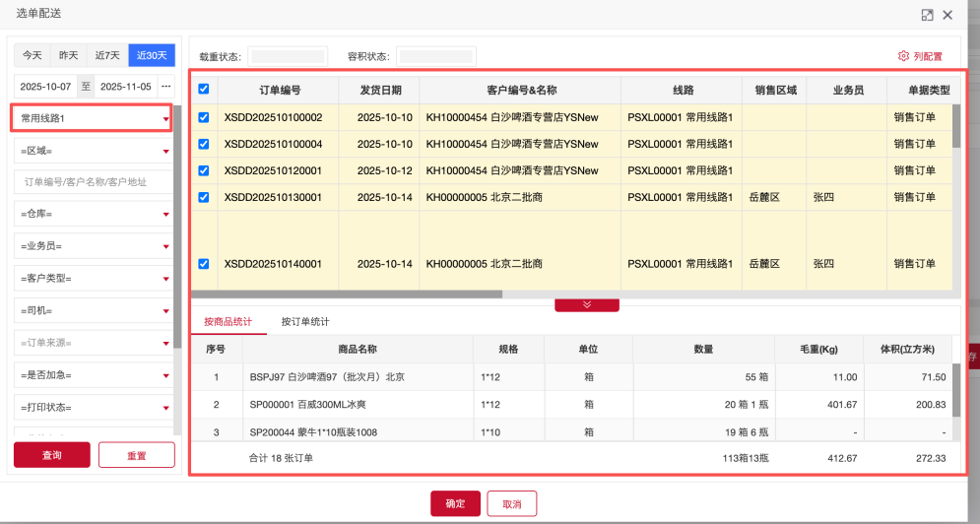Uncheck order XSDD202510140001 checkbox
Image resolution: width=980 pixels, height=524 pixels.
click(x=204, y=264)
